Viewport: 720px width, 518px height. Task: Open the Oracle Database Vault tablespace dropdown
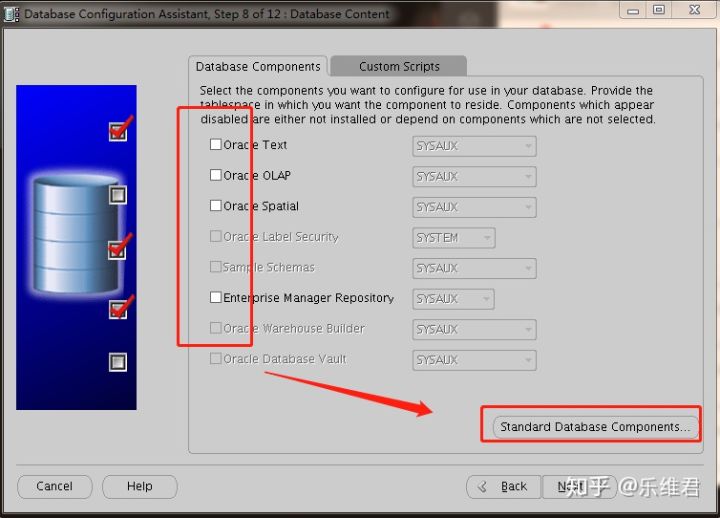pyautogui.click(x=474, y=360)
